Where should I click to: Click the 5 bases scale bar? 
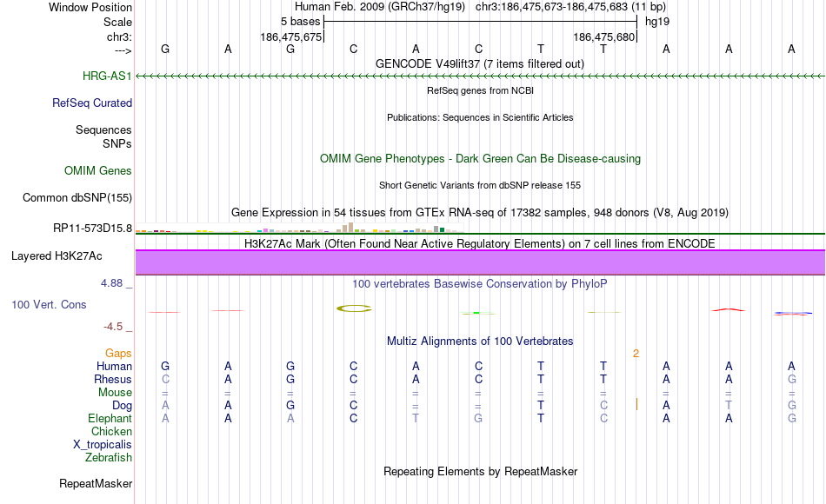(481, 22)
